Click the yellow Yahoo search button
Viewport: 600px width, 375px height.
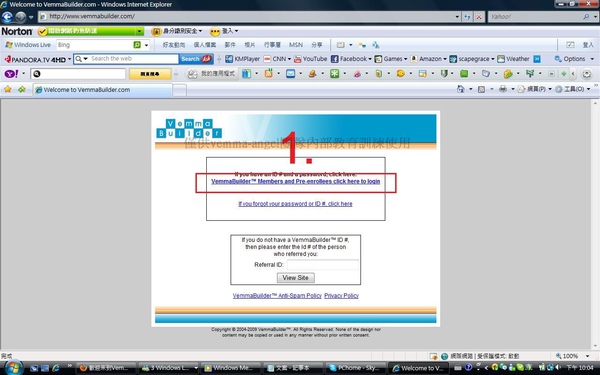[x=150, y=74]
